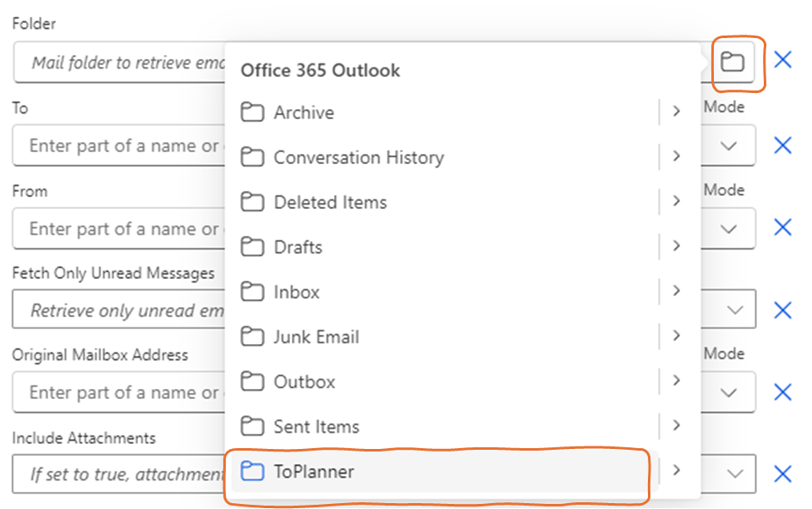Remove the Folder parameter with X icon

783,60
